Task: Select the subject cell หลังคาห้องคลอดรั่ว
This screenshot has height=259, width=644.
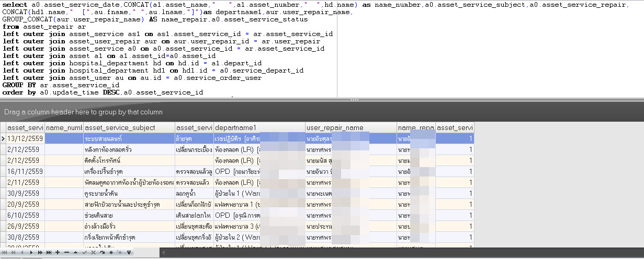Action: 129,149
